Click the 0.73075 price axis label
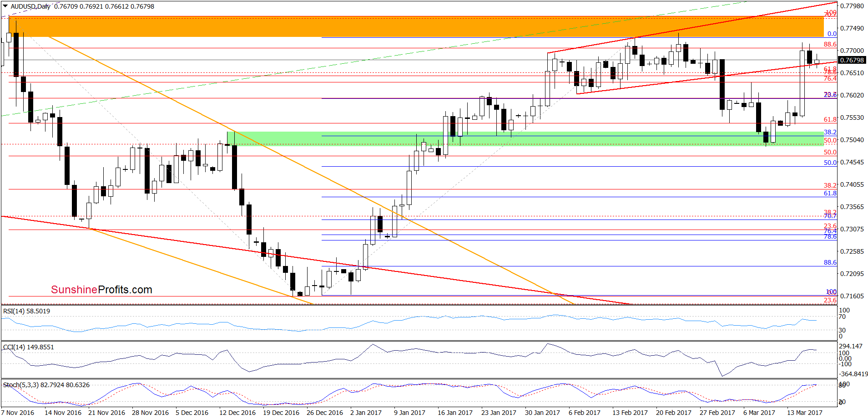This screenshot has height=419, width=868. pyautogui.click(x=852, y=229)
